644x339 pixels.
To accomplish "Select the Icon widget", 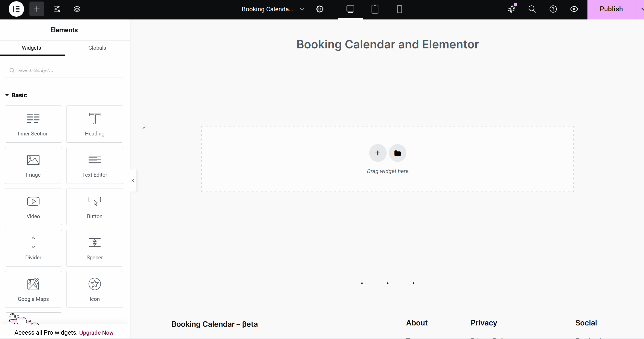I will [x=95, y=289].
